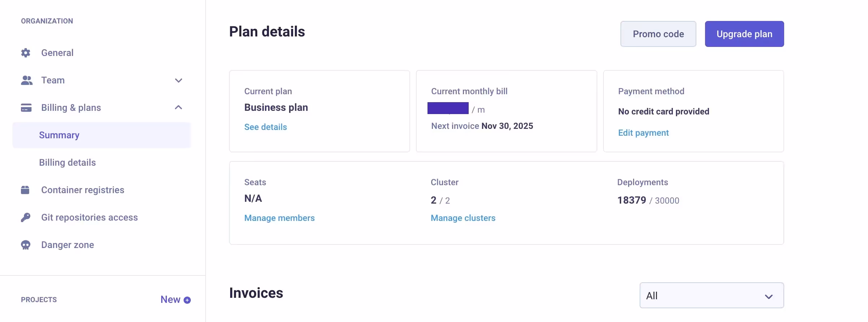Open the Promo code dialog

pos(658,34)
